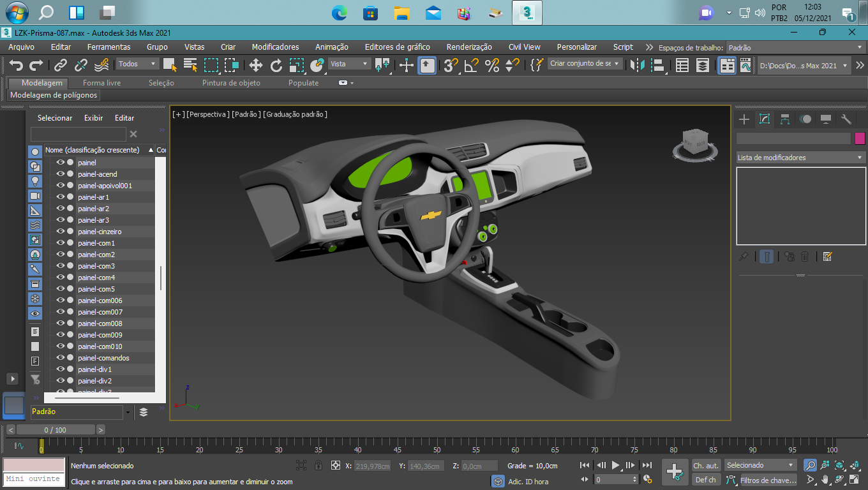Toggle the Layer Explorer icon
The image size is (868, 490).
pyautogui.click(x=703, y=65)
